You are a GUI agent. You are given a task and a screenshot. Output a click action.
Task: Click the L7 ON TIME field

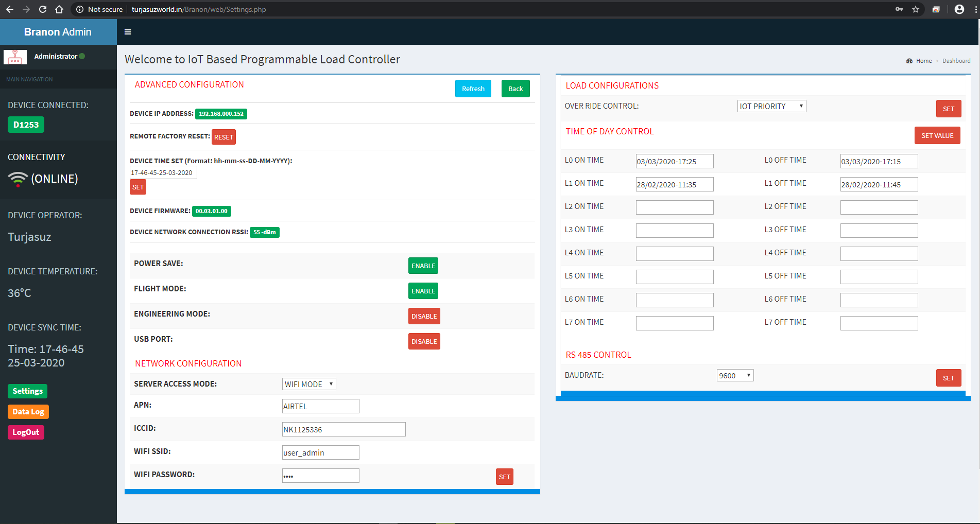pyautogui.click(x=675, y=323)
